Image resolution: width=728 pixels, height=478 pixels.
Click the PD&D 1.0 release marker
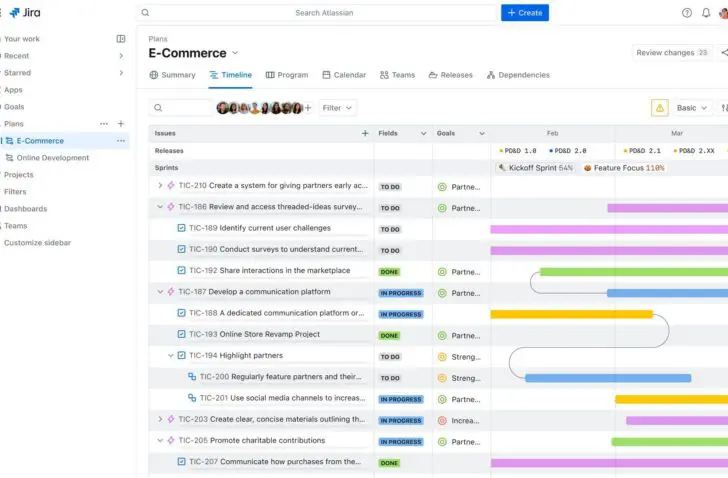[518, 151]
